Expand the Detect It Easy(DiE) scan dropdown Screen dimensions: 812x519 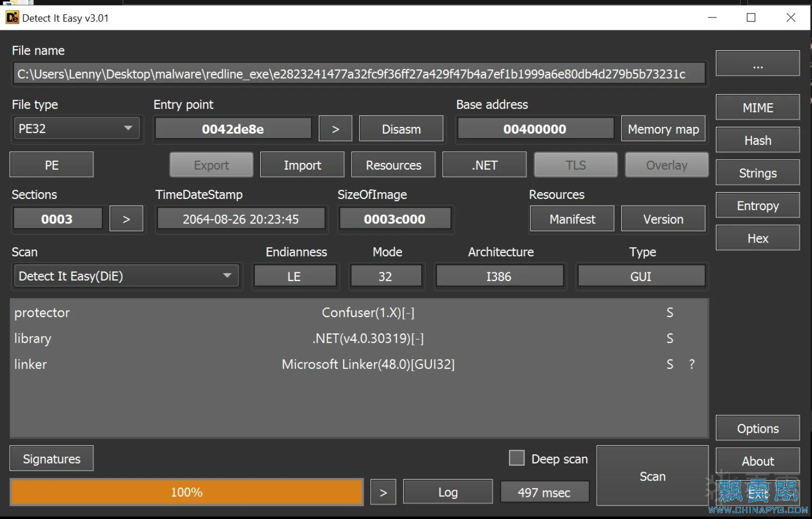click(126, 276)
